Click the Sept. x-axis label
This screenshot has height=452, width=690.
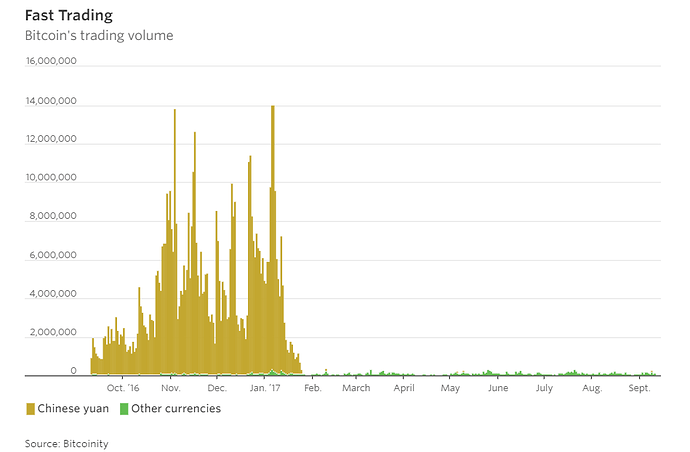pyautogui.click(x=639, y=388)
